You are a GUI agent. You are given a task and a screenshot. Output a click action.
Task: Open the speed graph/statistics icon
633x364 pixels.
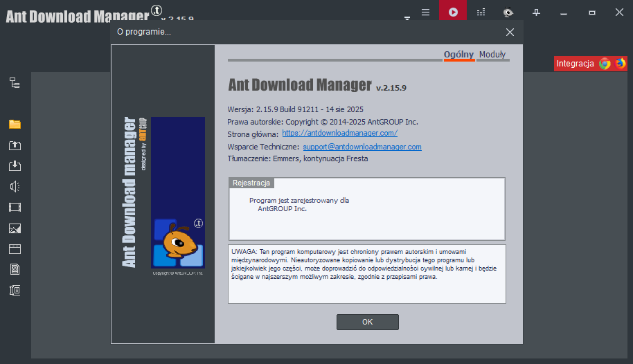coord(481,12)
